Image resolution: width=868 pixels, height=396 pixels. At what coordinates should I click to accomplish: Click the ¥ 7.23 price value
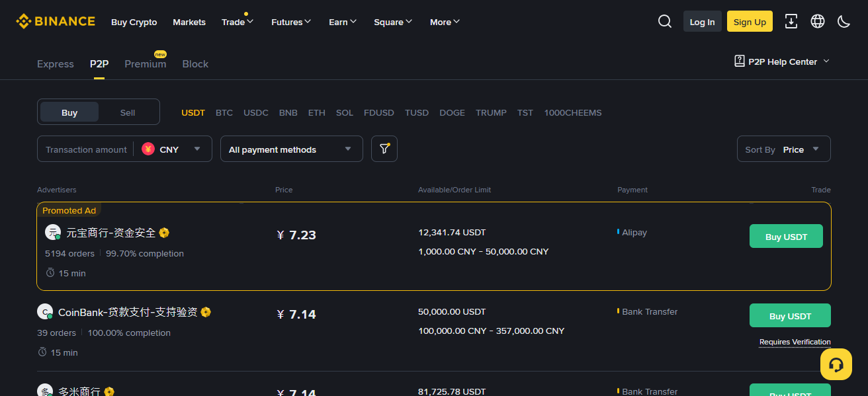coord(296,235)
